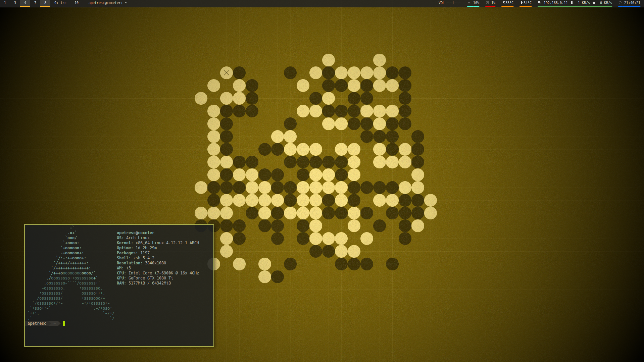Click the network icon beside 192.168.0.11

pyautogui.click(x=540, y=3)
